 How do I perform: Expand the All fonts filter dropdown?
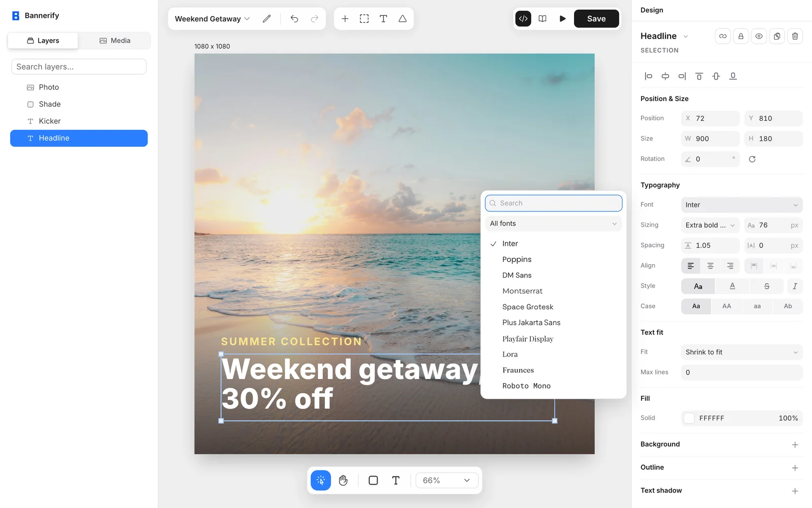click(553, 224)
